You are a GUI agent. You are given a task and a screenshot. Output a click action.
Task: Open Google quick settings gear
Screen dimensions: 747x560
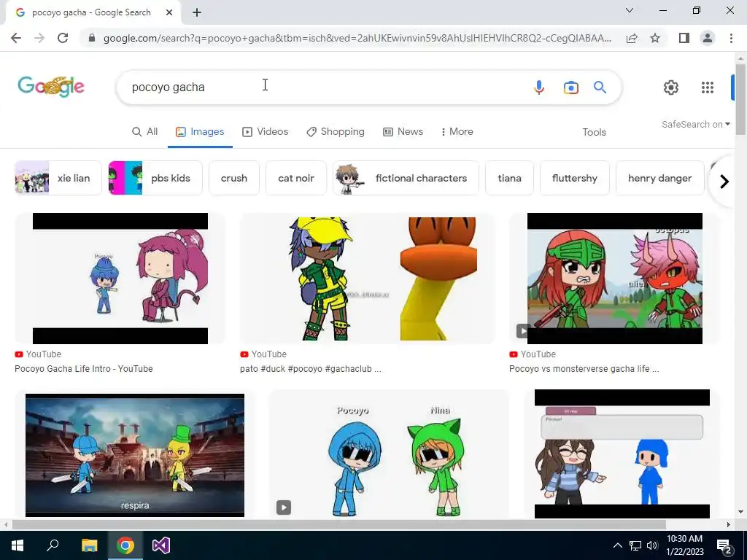[671, 87]
